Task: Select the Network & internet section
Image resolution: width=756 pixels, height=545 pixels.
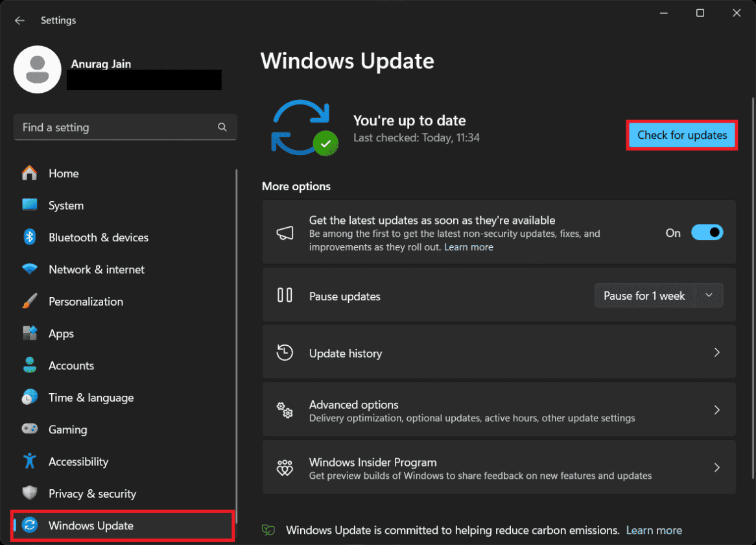Action: [x=96, y=269]
